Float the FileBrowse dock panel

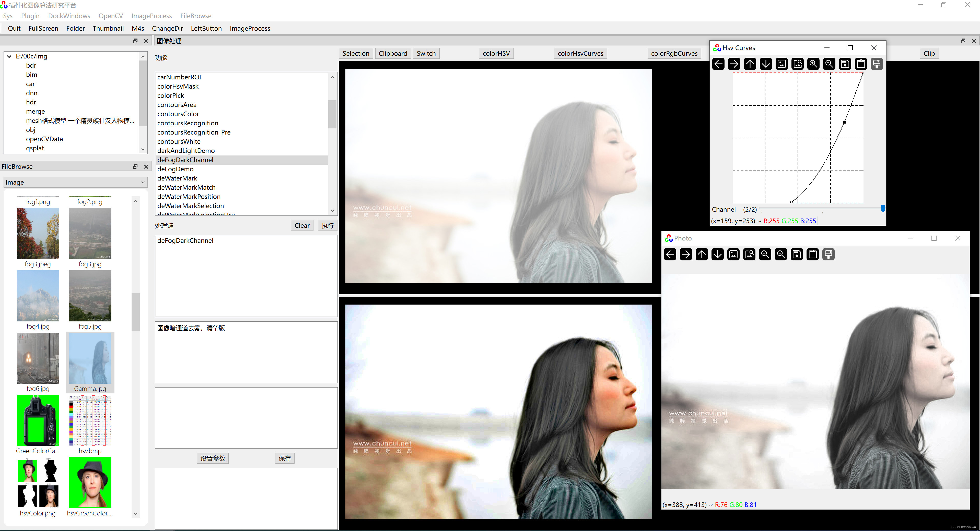135,166
